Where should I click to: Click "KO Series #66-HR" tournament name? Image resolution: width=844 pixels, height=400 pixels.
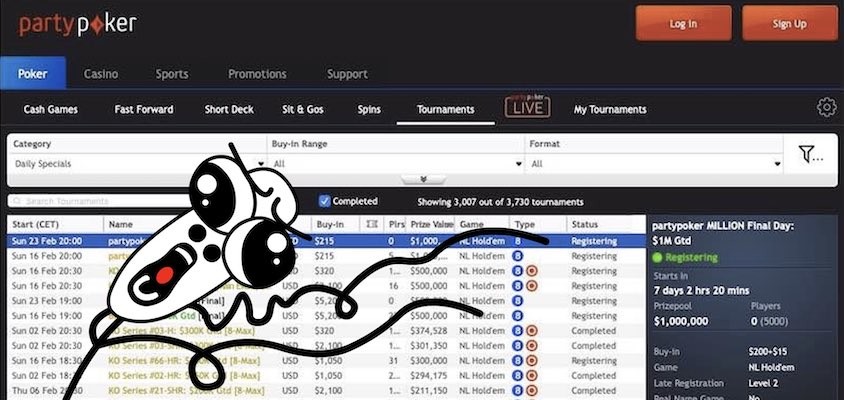pos(145,361)
